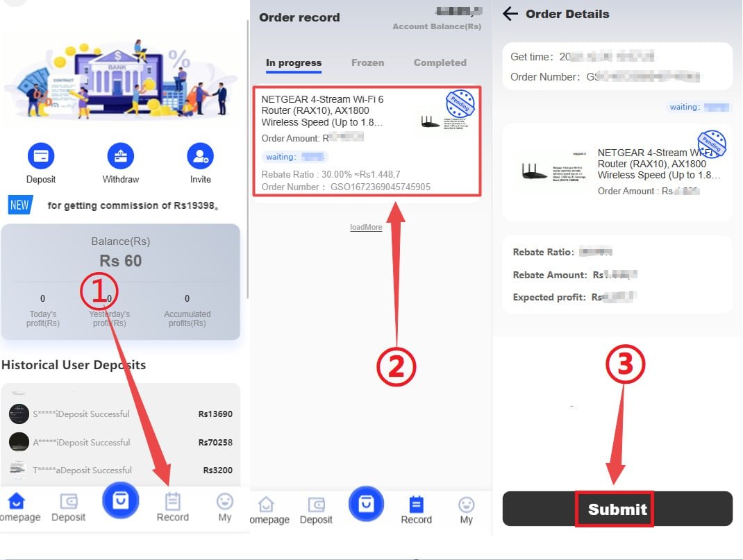Tap the round shopping bag button on Order record screen

point(366,504)
